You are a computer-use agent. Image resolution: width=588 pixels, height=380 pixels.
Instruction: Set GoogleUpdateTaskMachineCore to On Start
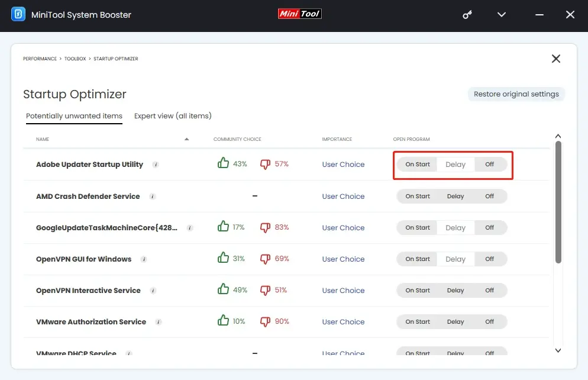(418, 228)
